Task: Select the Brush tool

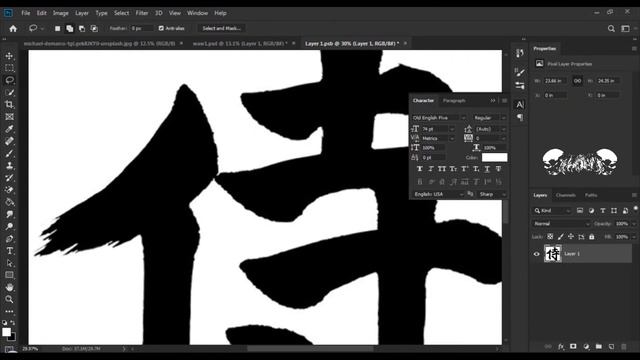Action: (x=9, y=153)
